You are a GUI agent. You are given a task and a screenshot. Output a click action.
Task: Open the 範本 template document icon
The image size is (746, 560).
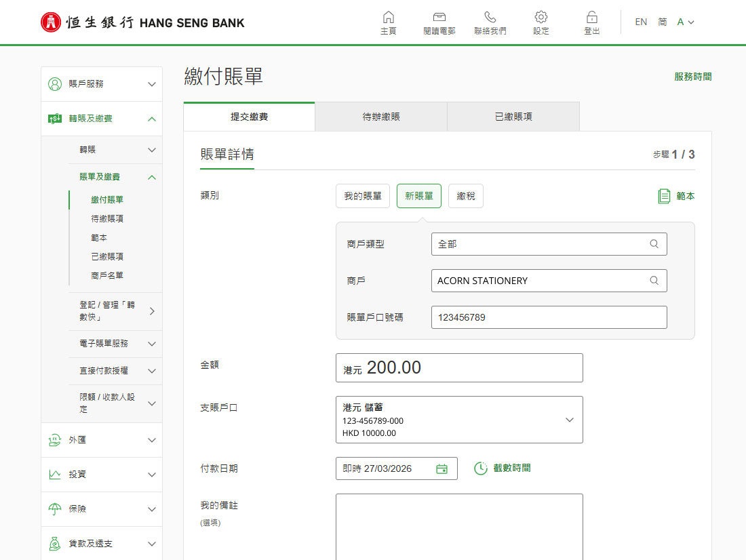pyautogui.click(x=664, y=196)
